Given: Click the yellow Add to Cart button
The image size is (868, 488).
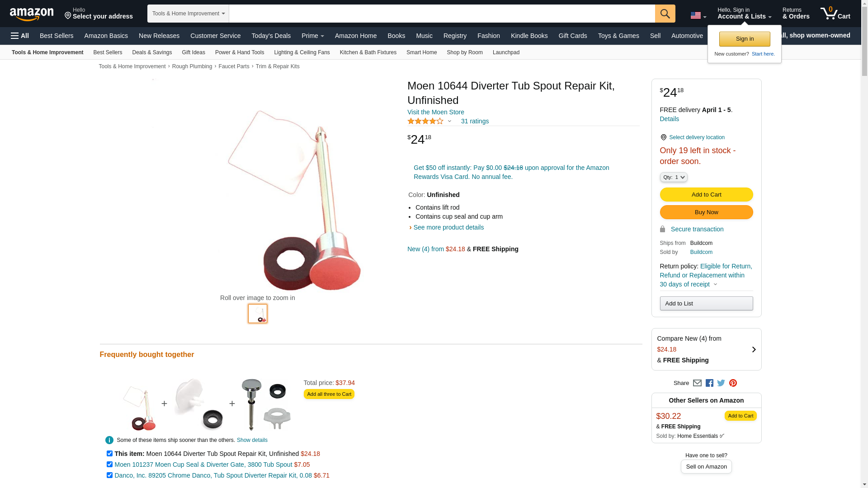Looking at the screenshot, I should coord(706,194).
